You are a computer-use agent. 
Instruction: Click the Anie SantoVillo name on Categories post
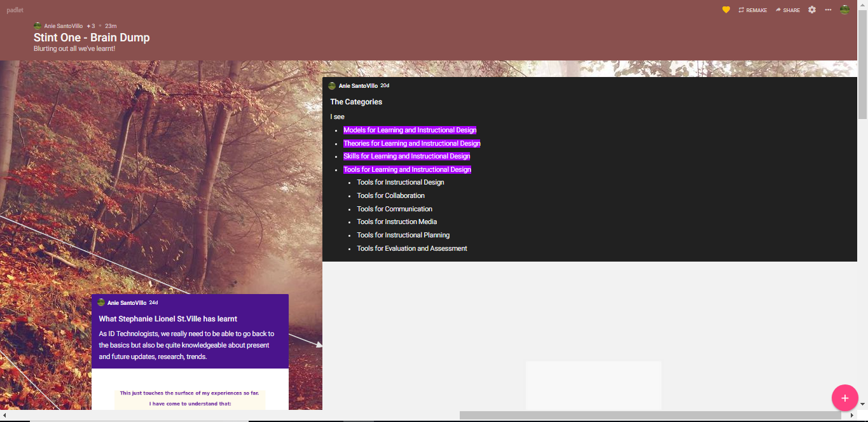pyautogui.click(x=358, y=86)
